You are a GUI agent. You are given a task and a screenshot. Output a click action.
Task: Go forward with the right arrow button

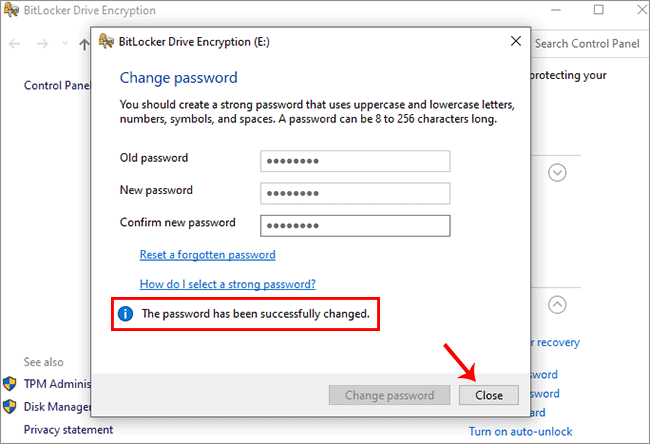pos(42,44)
